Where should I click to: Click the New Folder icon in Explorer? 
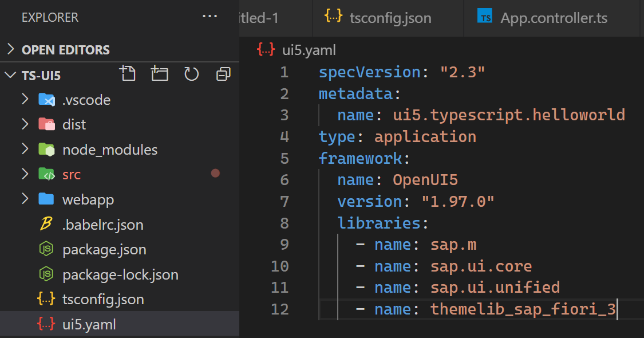click(160, 73)
